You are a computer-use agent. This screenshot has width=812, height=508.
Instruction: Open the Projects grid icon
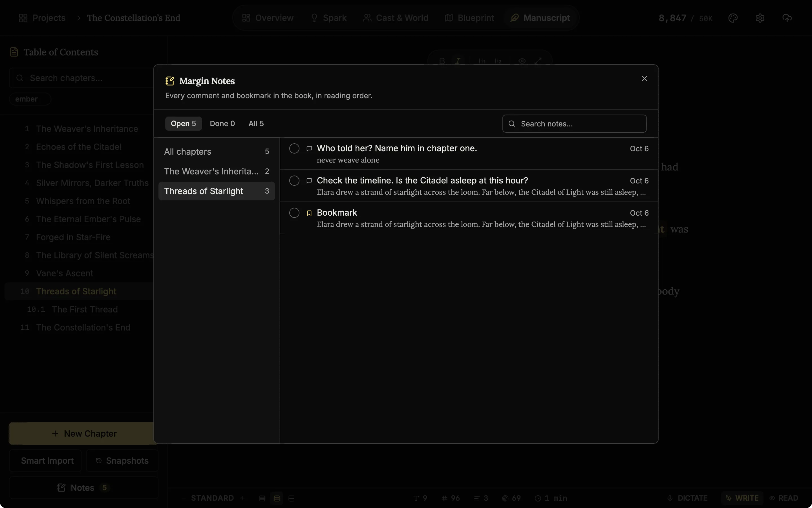point(23,18)
